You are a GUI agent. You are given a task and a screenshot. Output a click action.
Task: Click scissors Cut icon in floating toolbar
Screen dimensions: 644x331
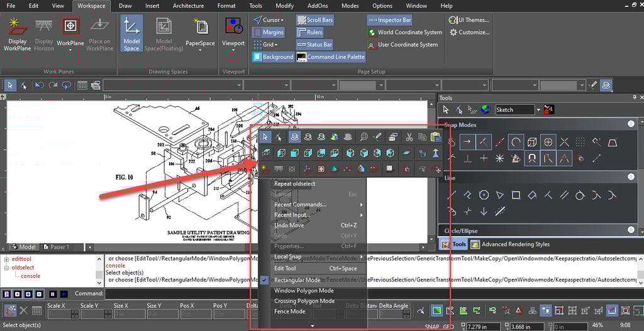(409, 137)
